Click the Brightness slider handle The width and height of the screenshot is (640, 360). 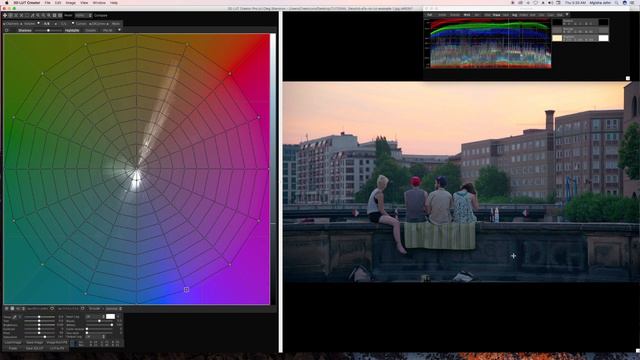pyautogui.click(x=39, y=325)
